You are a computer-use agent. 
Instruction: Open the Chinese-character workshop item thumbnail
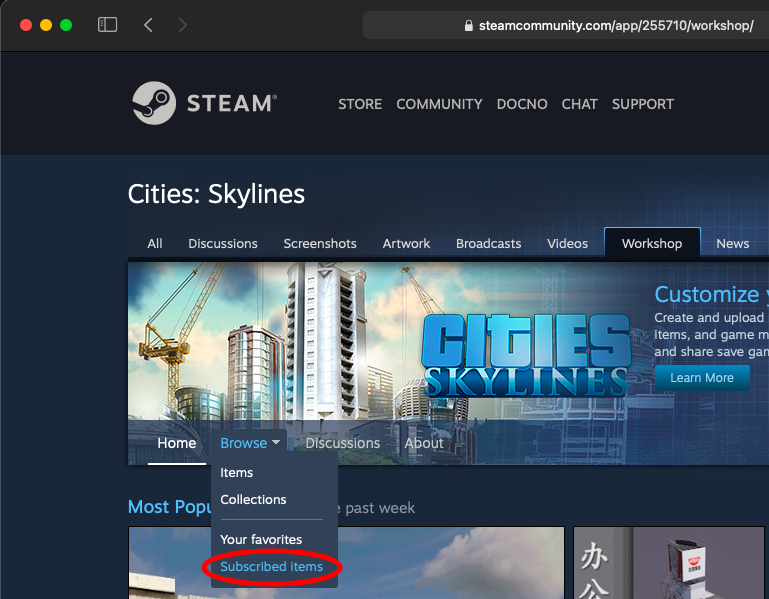pyautogui.click(x=668, y=563)
